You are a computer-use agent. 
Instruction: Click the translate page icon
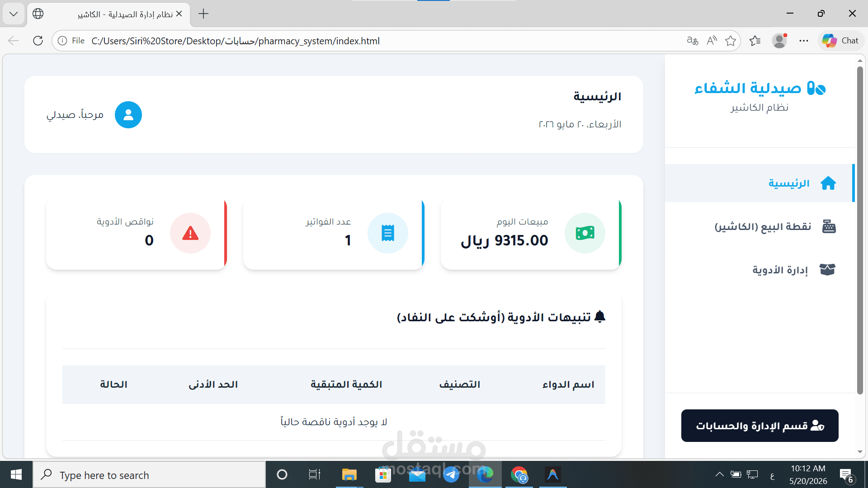pos(693,41)
